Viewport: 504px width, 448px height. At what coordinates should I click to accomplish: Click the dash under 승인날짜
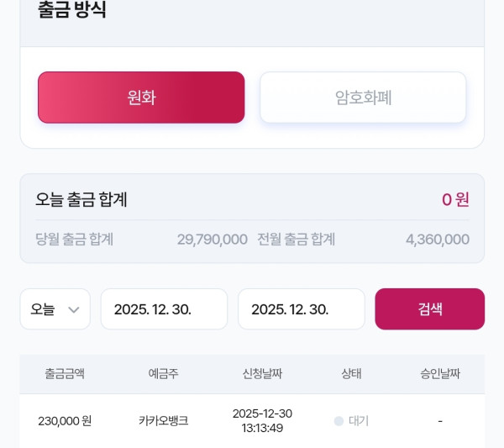point(440,421)
